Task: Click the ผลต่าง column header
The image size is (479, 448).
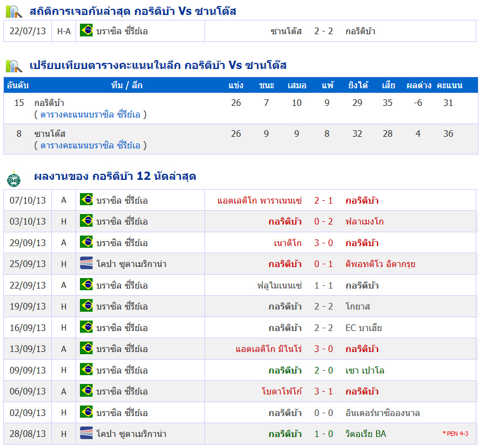Action: tap(419, 86)
